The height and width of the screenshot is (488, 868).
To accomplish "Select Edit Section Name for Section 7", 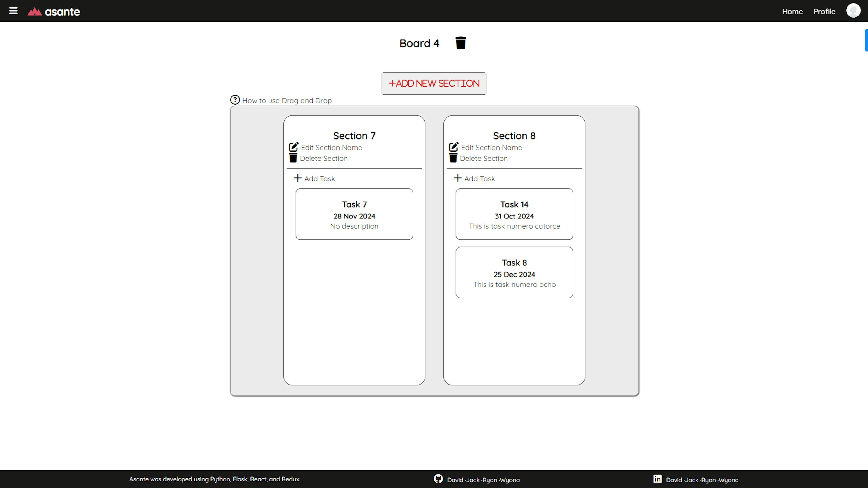I will point(331,148).
